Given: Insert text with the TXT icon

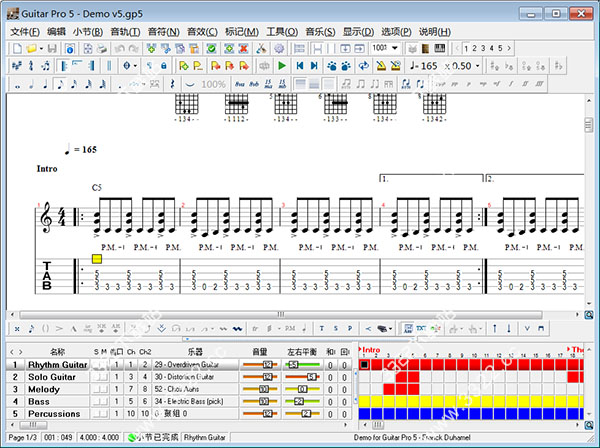Looking at the screenshot, I should click(421, 328).
